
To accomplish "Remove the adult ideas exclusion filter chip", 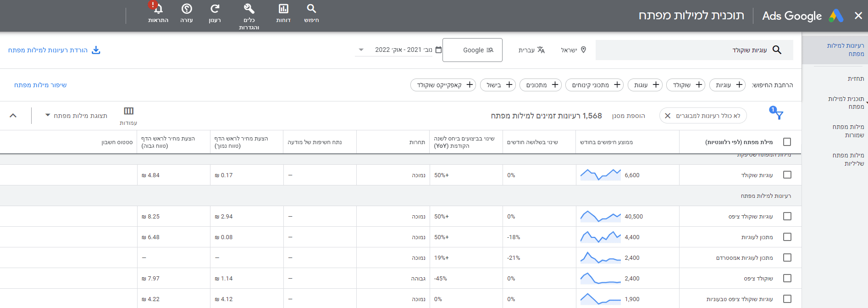I will [668, 116].
